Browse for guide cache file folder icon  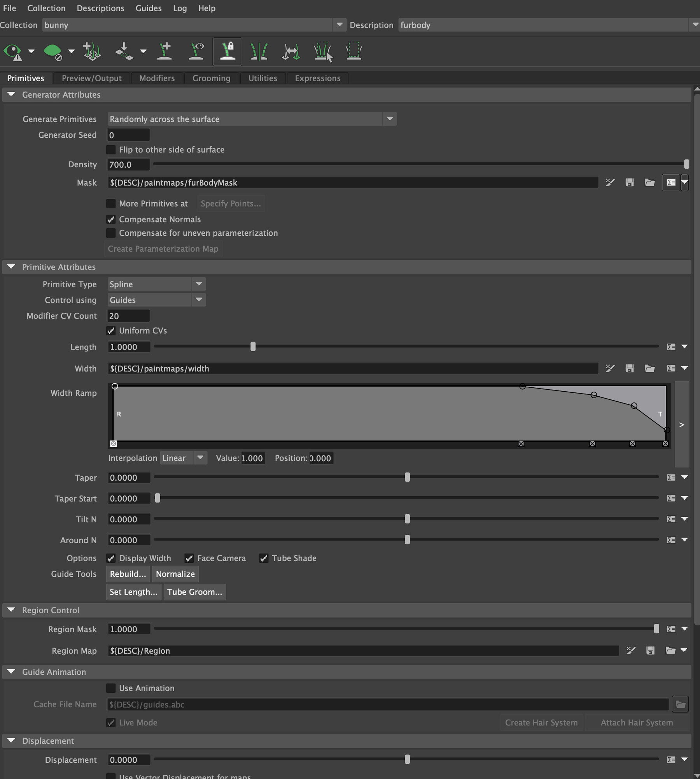(681, 704)
